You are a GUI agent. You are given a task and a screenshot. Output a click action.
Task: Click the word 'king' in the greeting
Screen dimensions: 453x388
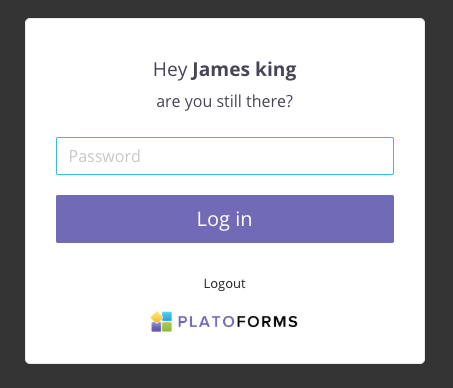pos(276,70)
